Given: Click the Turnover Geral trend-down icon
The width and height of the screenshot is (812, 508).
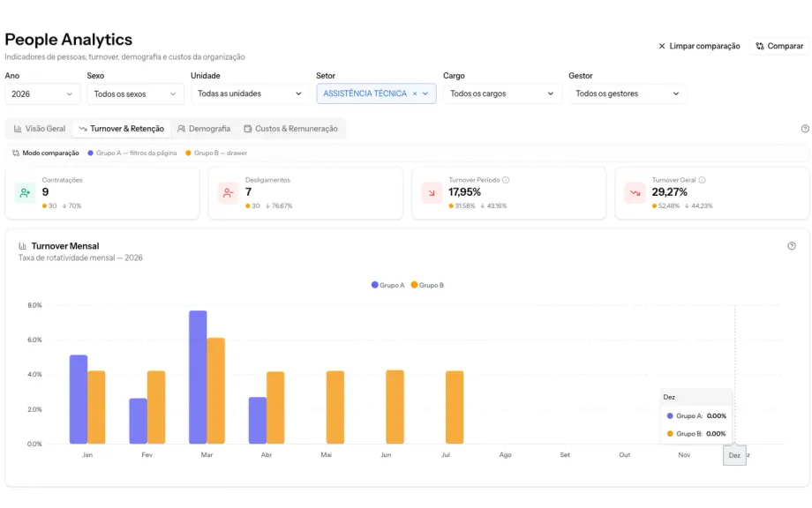Looking at the screenshot, I should click(635, 193).
